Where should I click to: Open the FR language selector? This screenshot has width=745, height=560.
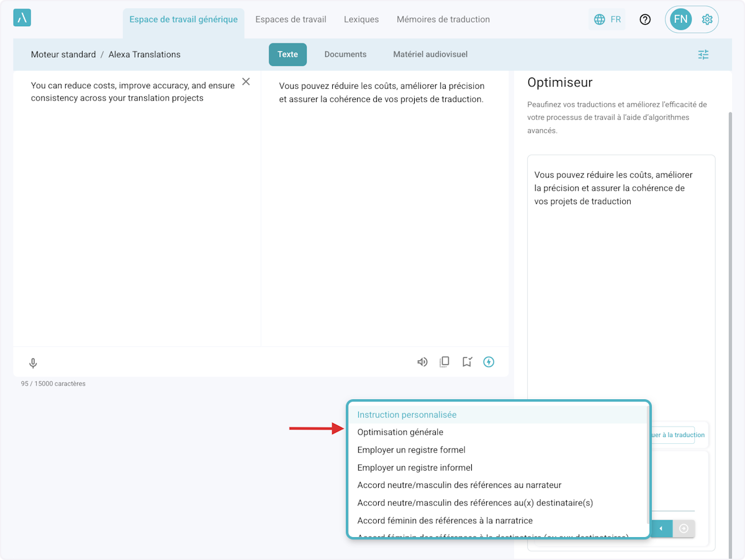click(x=607, y=19)
